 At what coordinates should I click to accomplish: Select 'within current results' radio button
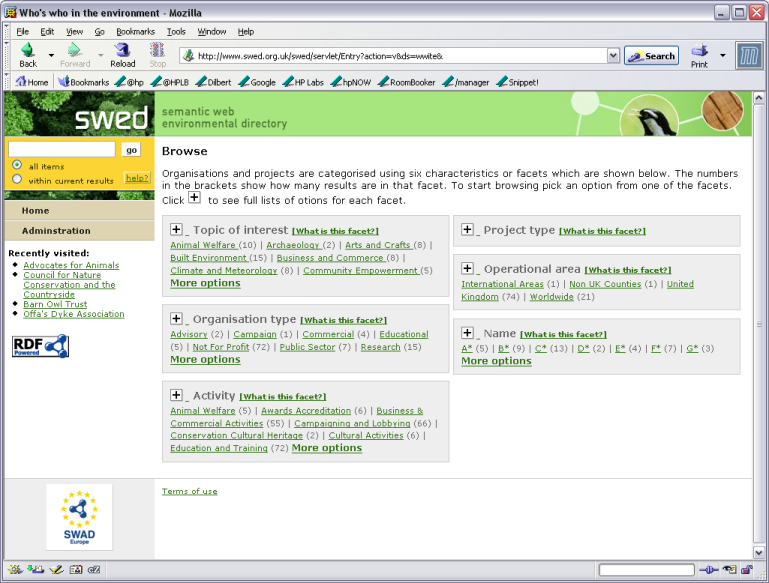pyautogui.click(x=17, y=180)
